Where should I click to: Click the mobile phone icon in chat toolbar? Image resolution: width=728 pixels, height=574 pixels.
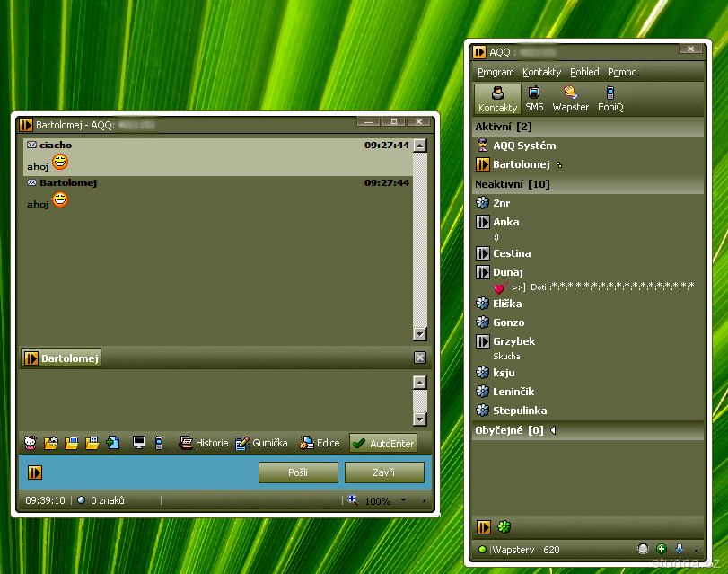point(159,443)
